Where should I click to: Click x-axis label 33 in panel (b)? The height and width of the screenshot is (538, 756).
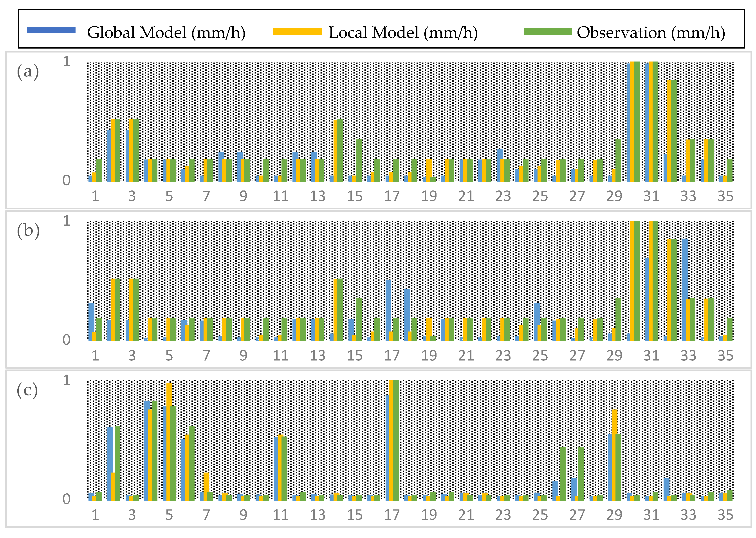coord(688,355)
